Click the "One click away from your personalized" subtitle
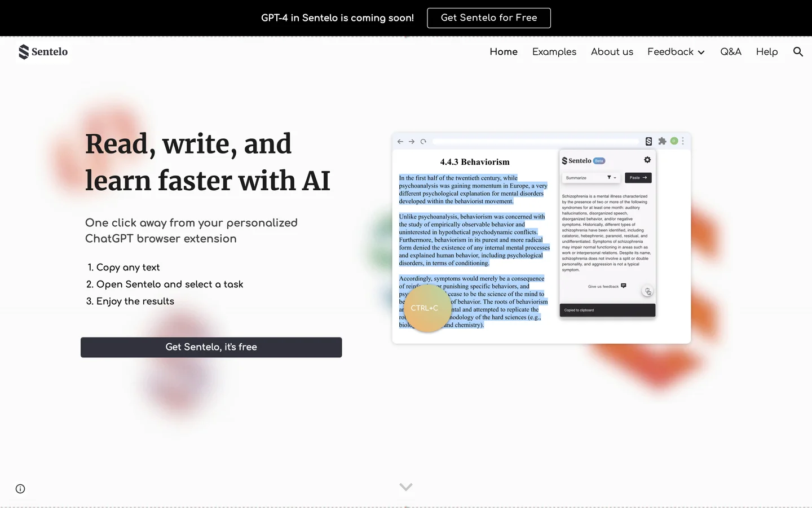Image resolution: width=812 pixels, height=508 pixels. point(191,223)
